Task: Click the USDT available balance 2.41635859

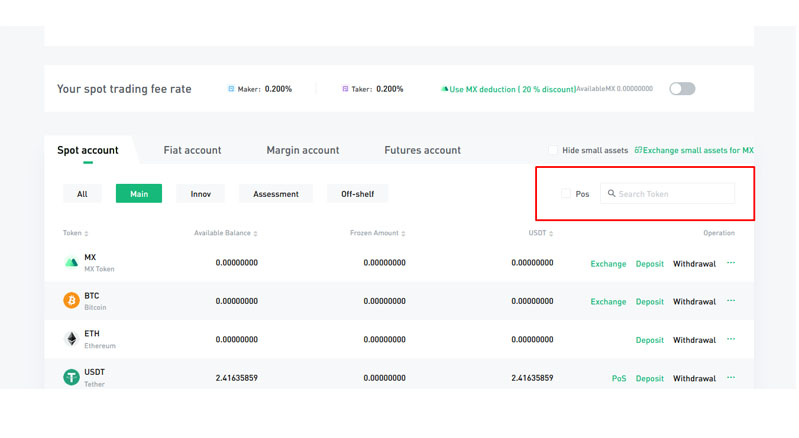Action: click(x=236, y=378)
